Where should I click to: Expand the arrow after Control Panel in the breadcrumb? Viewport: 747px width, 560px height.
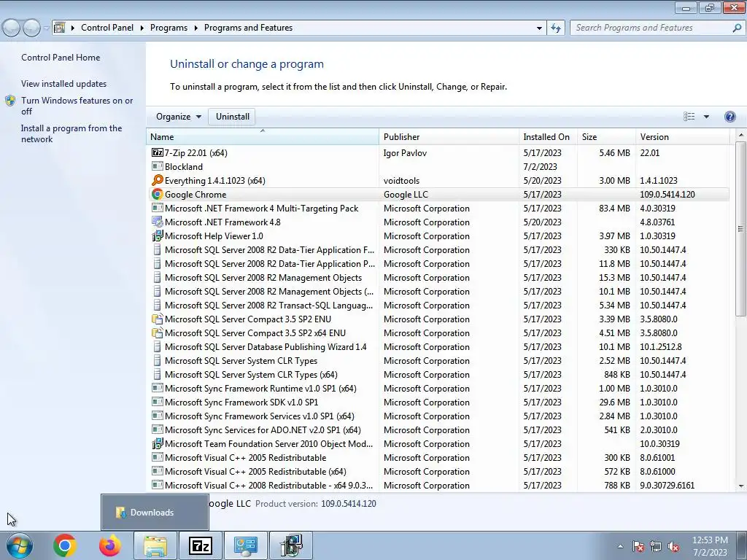coord(142,28)
